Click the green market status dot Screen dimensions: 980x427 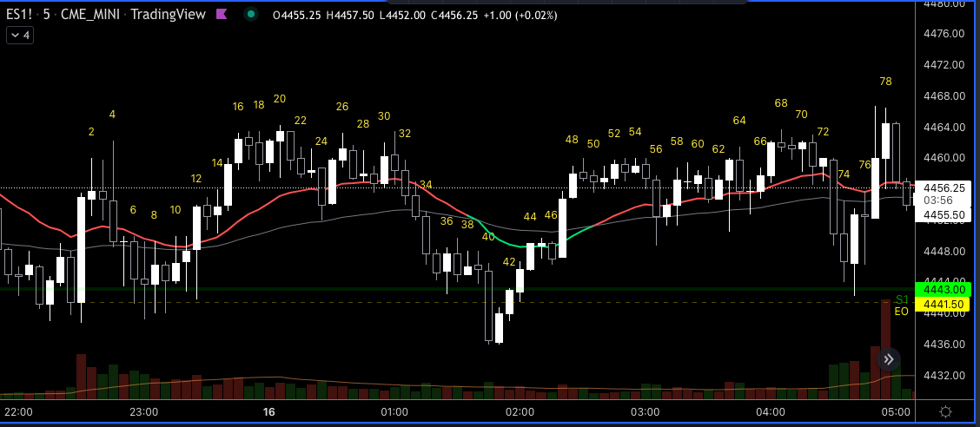click(250, 15)
